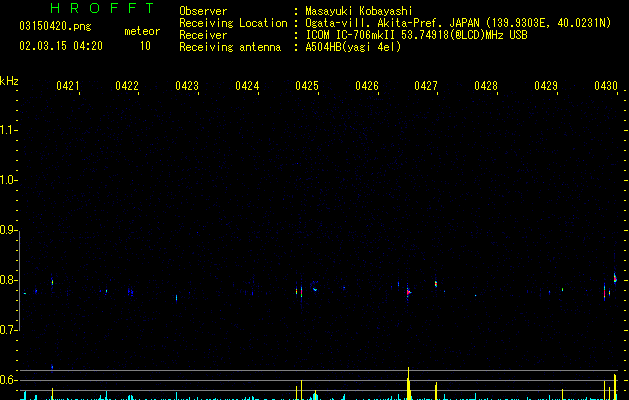Click the HROFFT title text
The image size is (629, 400).
click(102, 8)
